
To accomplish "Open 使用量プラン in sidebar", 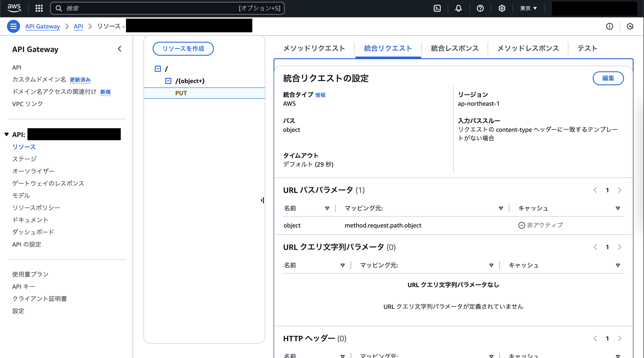I will (30, 274).
